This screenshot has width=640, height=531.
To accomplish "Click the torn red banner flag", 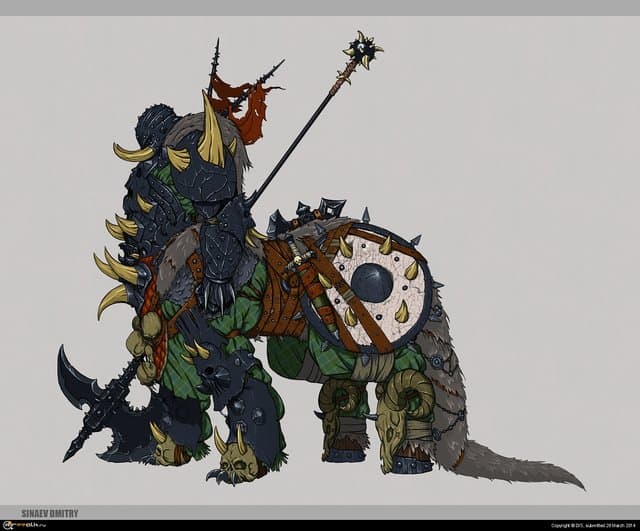I will coord(248,107).
